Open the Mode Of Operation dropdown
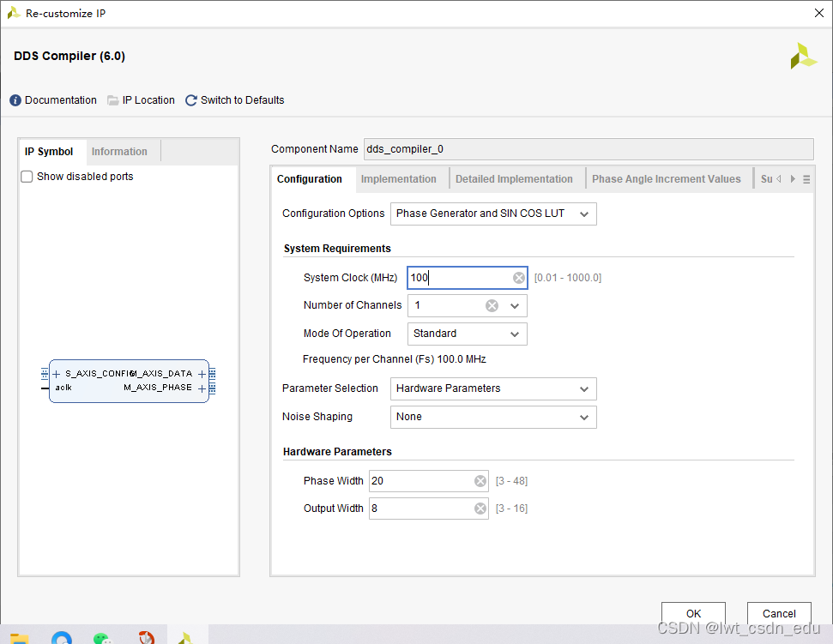This screenshot has width=833, height=644. tap(467, 334)
